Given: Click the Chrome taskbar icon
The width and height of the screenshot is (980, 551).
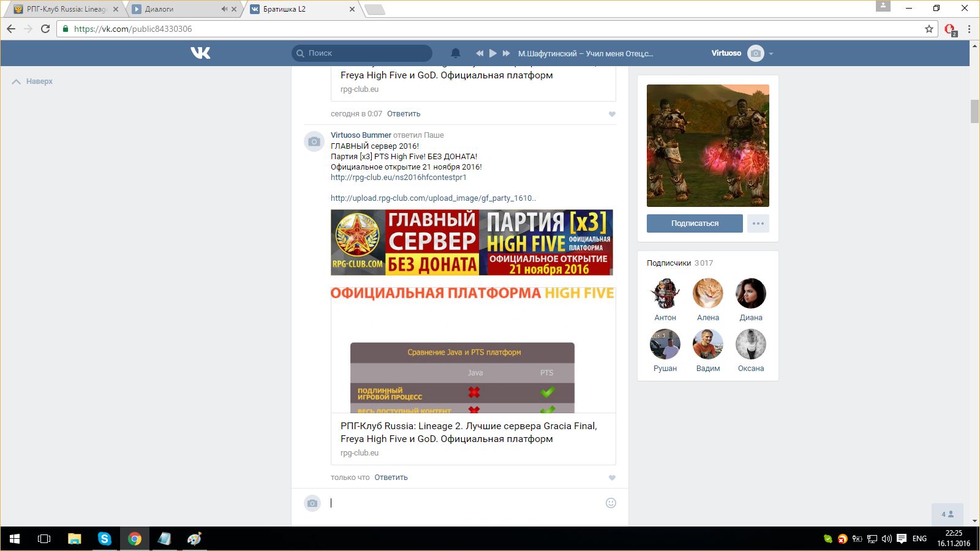Looking at the screenshot, I should (x=135, y=539).
